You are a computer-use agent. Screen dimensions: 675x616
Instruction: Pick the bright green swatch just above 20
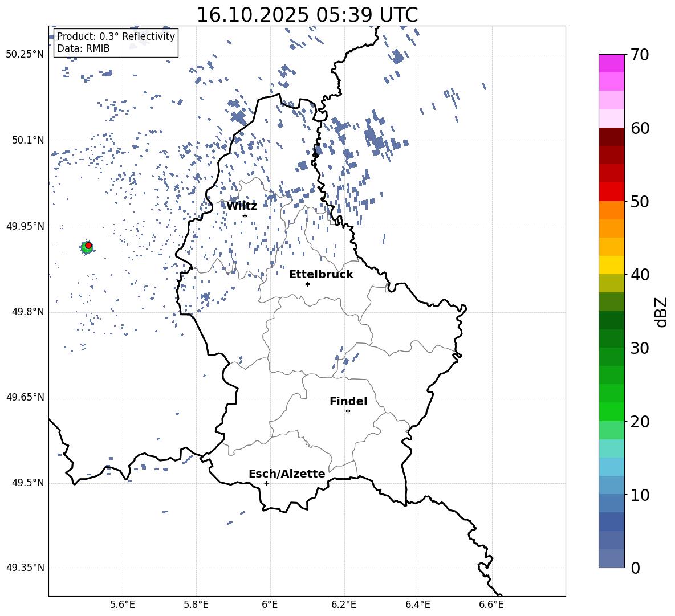[x=611, y=412]
